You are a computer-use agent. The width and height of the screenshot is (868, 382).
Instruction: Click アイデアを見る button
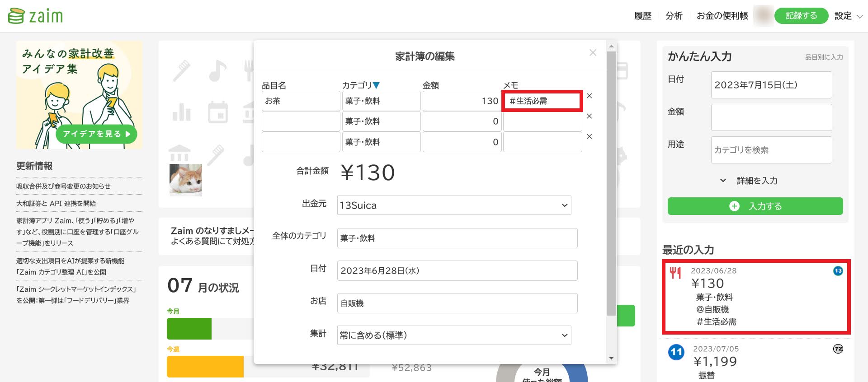96,134
